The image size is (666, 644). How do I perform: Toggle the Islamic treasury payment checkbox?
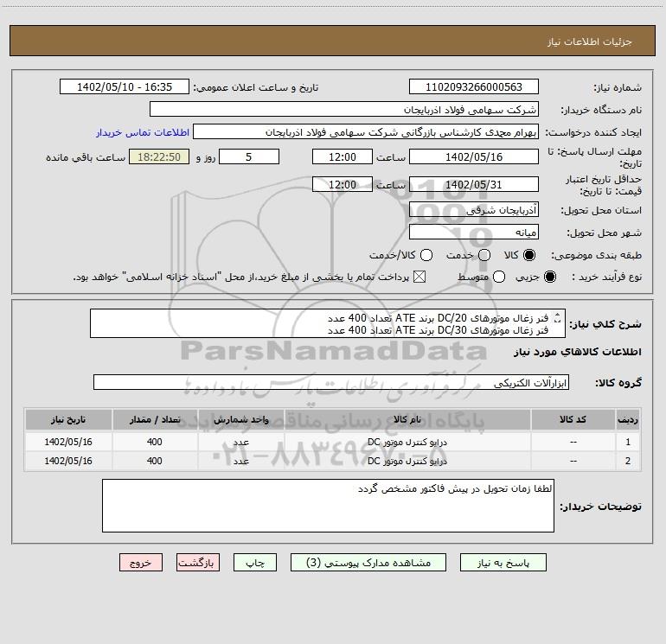pos(419,277)
